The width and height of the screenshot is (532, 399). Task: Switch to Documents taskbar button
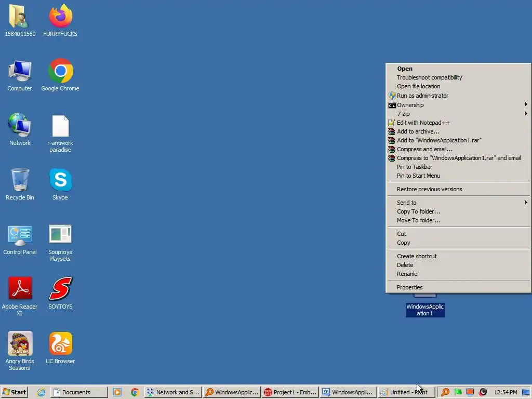tap(79, 392)
